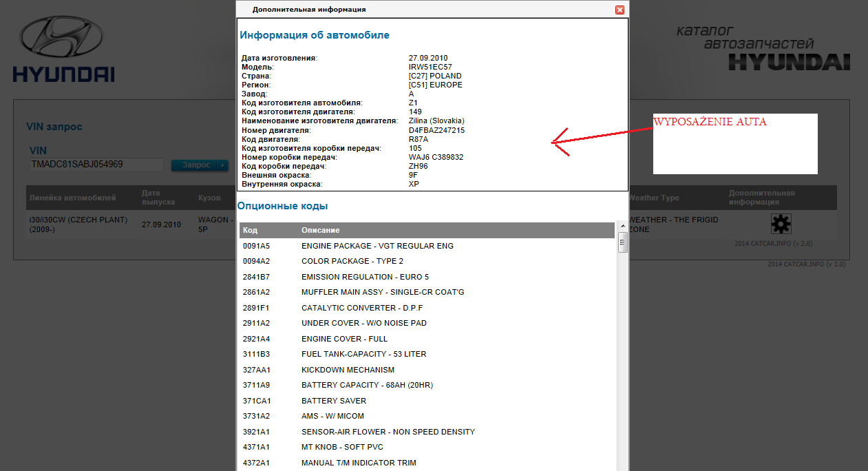Select model value IRW51EC57
Image resolution: width=868 pixels, height=471 pixels.
pyautogui.click(x=430, y=67)
